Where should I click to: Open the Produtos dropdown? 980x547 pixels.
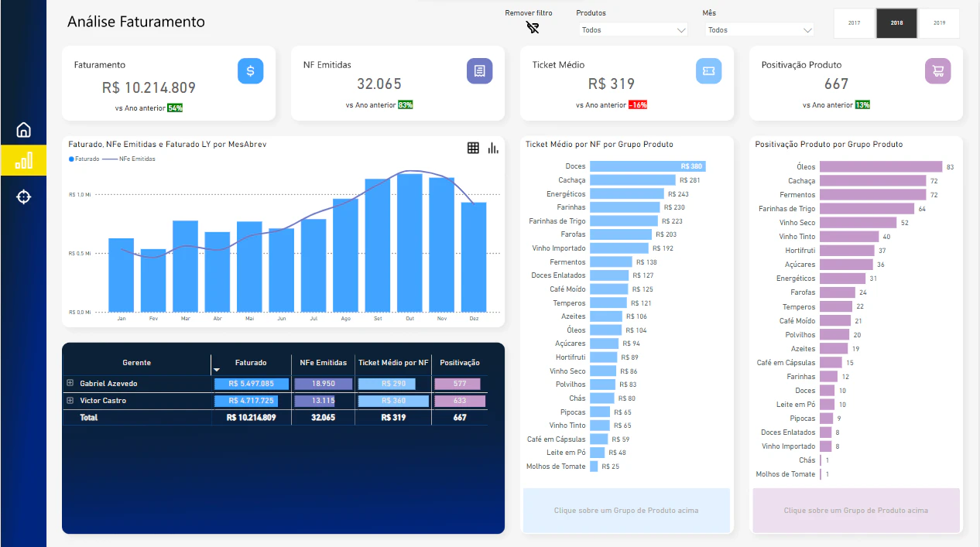(633, 30)
